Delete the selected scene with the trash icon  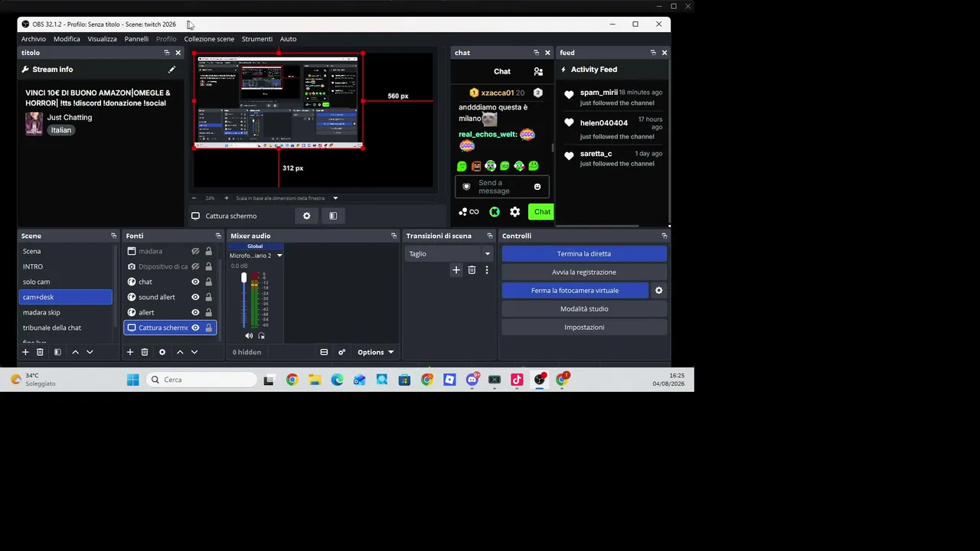point(40,352)
